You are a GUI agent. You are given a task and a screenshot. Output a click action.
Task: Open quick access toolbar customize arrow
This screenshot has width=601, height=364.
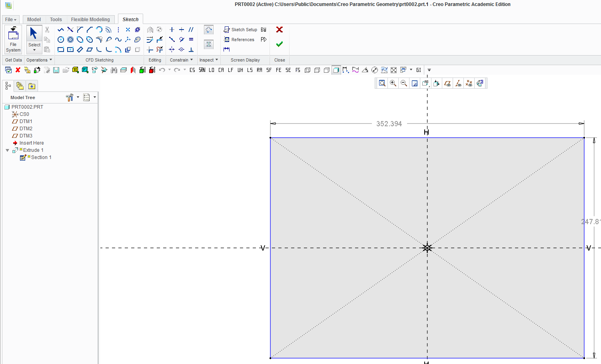tap(429, 70)
